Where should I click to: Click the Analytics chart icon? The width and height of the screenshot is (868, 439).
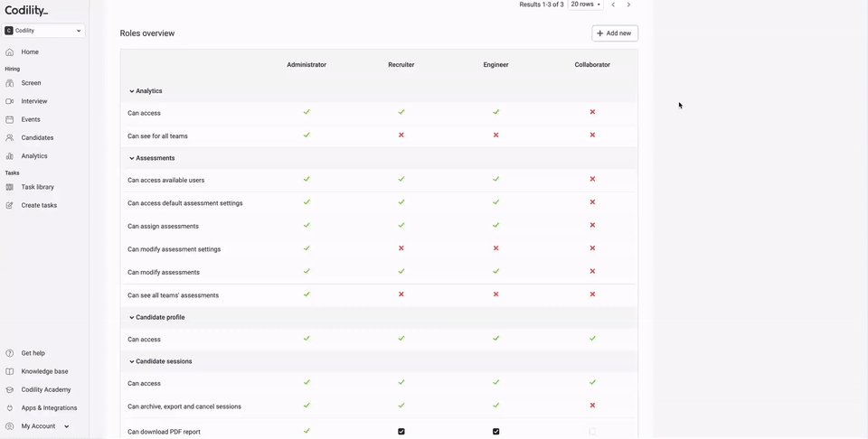tap(9, 156)
